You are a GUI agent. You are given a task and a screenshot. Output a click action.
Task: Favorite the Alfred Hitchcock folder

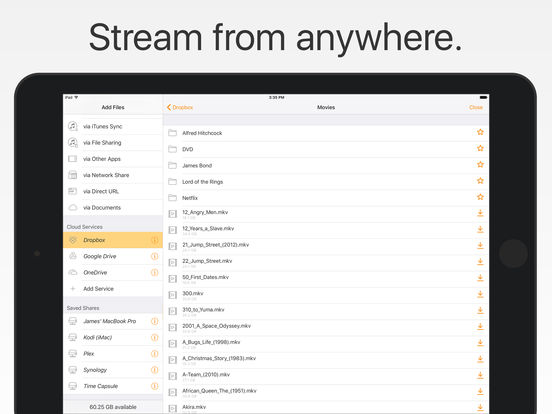480,132
